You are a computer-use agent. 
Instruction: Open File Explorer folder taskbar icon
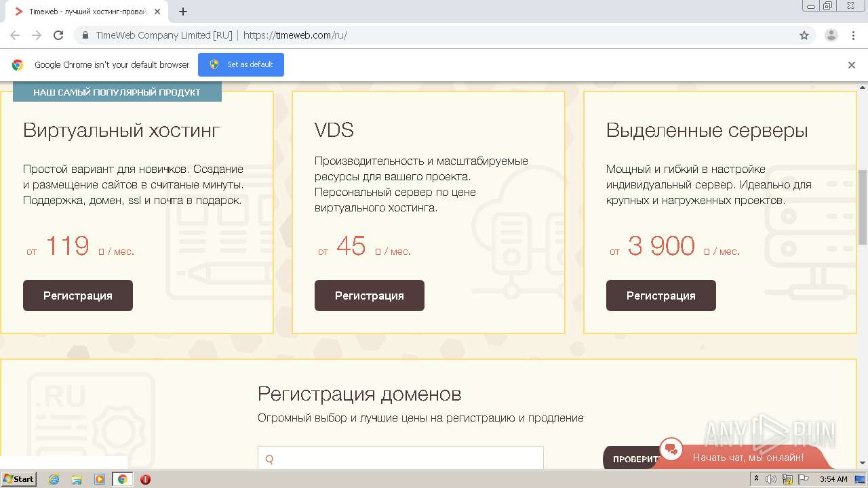click(x=77, y=479)
